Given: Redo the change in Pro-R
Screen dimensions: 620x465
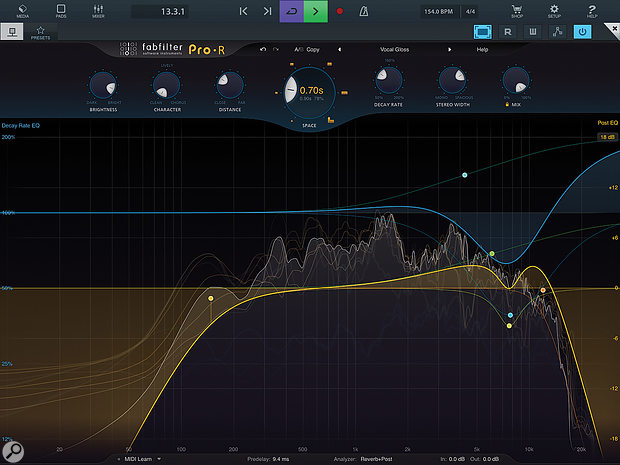Looking at the screenshot, I should pos(276,49).
